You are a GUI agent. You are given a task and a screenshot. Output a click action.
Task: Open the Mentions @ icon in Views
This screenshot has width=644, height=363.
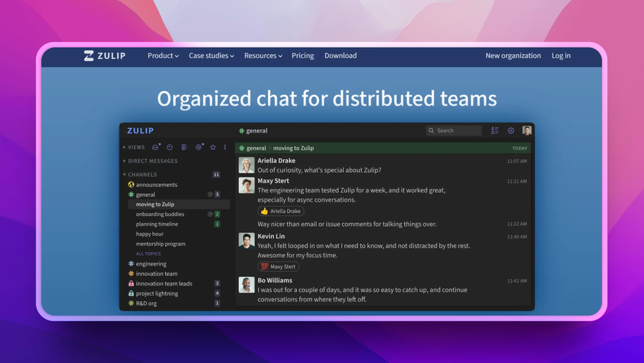[x=199, y=147]
